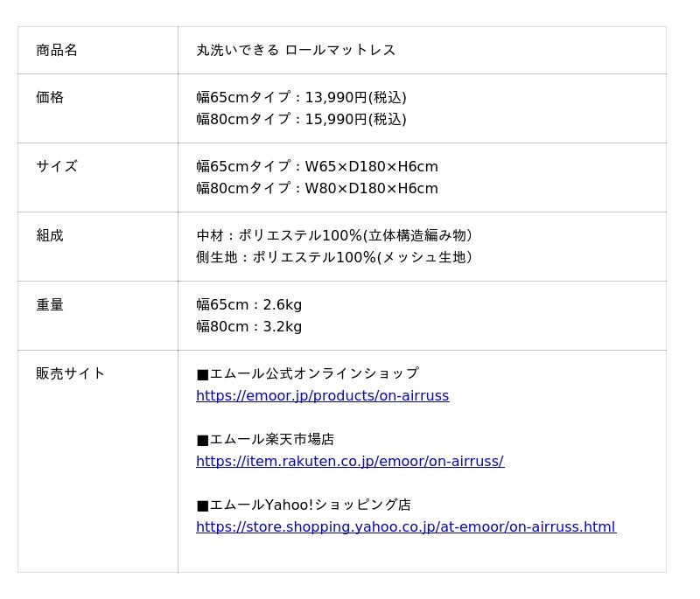
Task: Open the Yahoo shopping store link
Action: click(x=405, y=527)
